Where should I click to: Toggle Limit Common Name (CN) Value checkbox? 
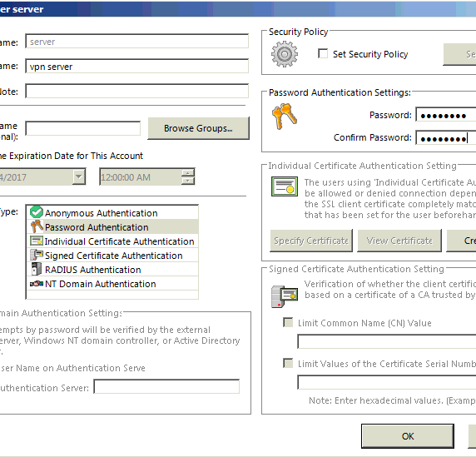point(288,322)
